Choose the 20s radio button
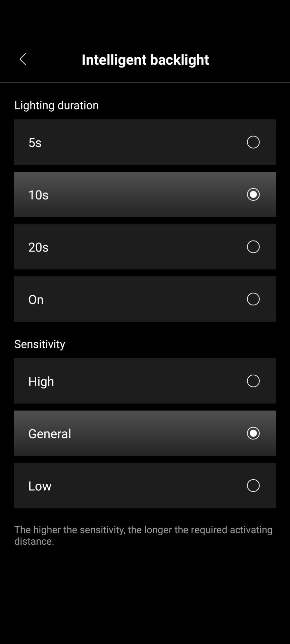Image resolution: width=290 pixels, height=644 pixels. click(253, 247)
